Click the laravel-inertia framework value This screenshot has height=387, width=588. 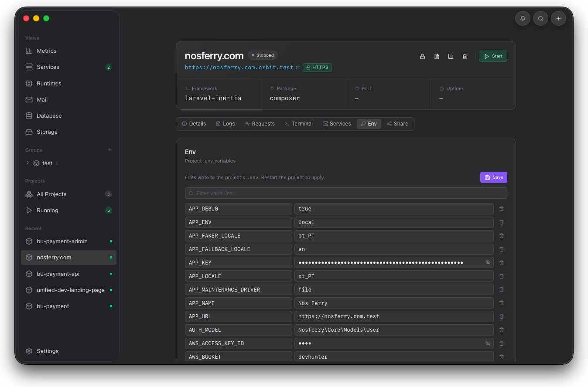213,98
